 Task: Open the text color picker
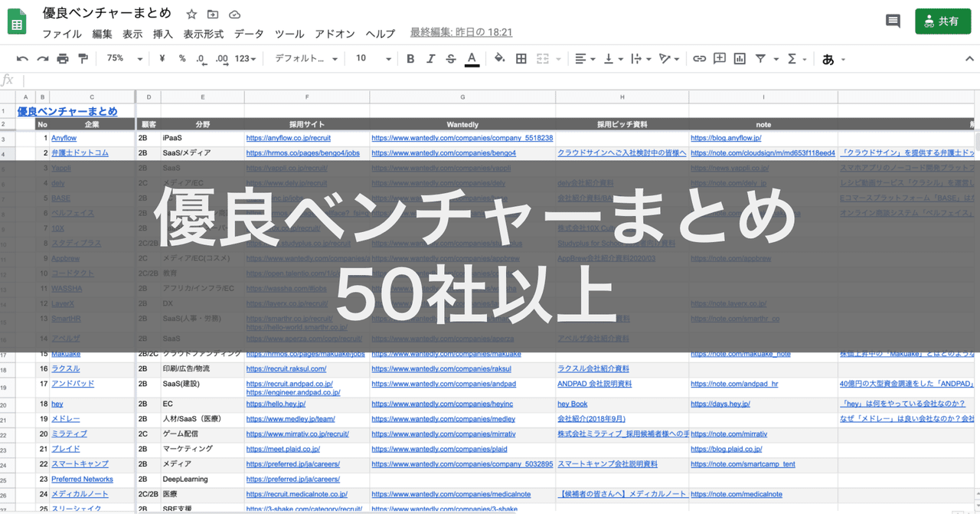pyautogui.click(x=470, y=58)
